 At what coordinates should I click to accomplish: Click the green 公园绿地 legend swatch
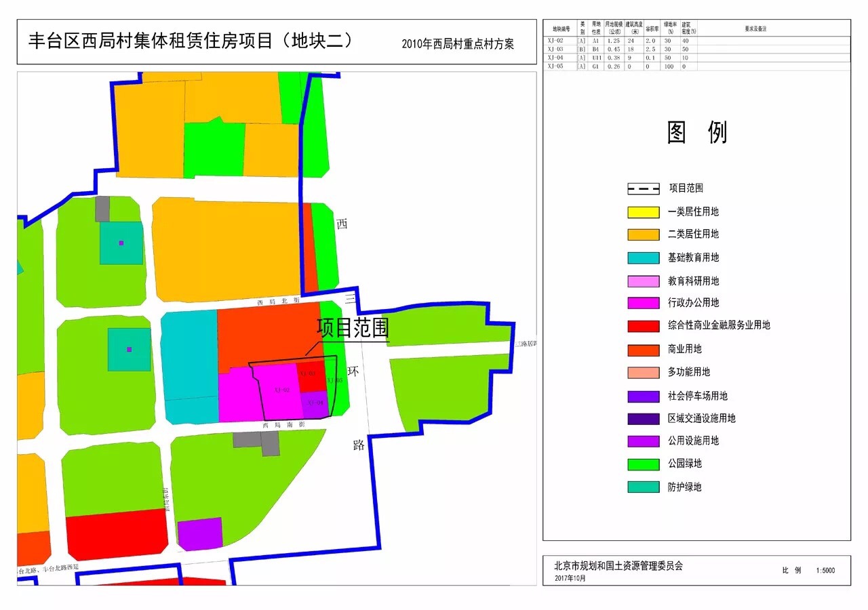pos(643,464)
